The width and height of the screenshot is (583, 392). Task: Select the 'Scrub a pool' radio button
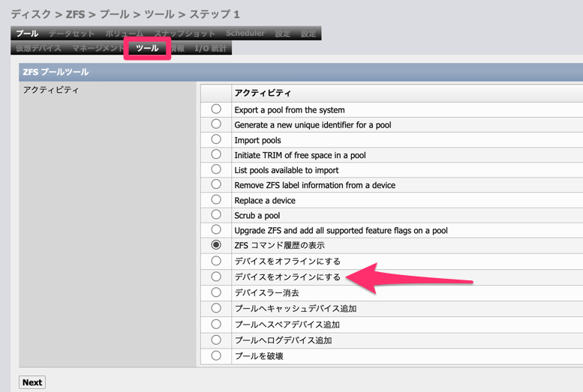coord(216,215)
